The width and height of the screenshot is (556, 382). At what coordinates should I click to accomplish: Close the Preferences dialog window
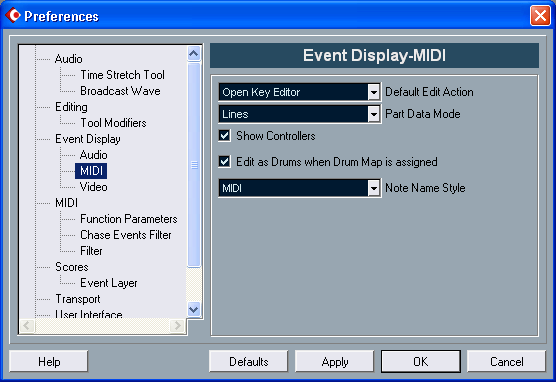(x=540, y=16)
